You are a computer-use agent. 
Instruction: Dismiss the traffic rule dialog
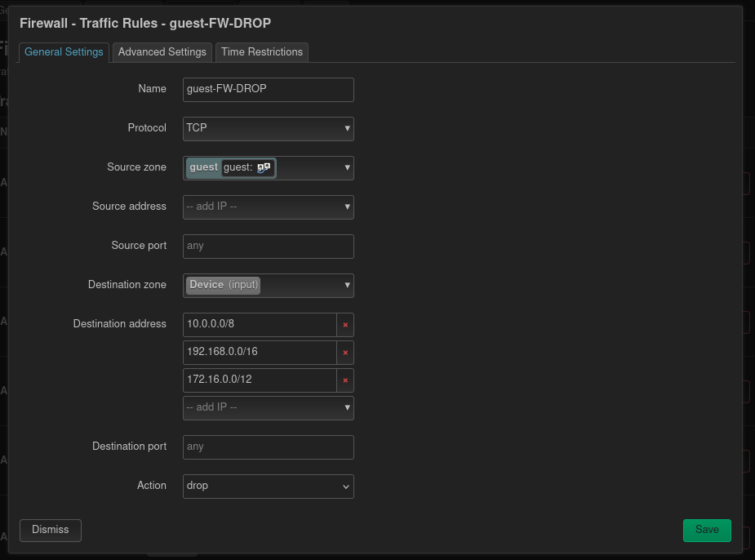coord(50,530)
